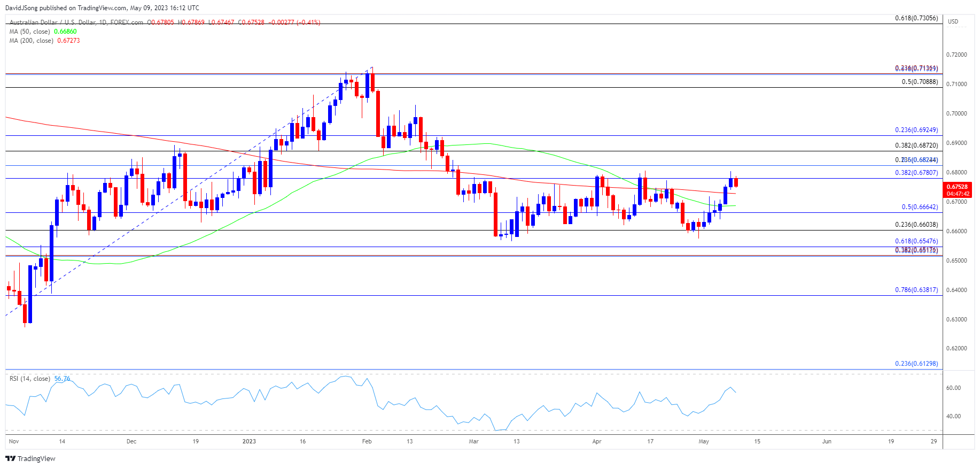Viewport: 980px width, 468px height.
Task: Click the Dec label on time axis
Action: 131,441
